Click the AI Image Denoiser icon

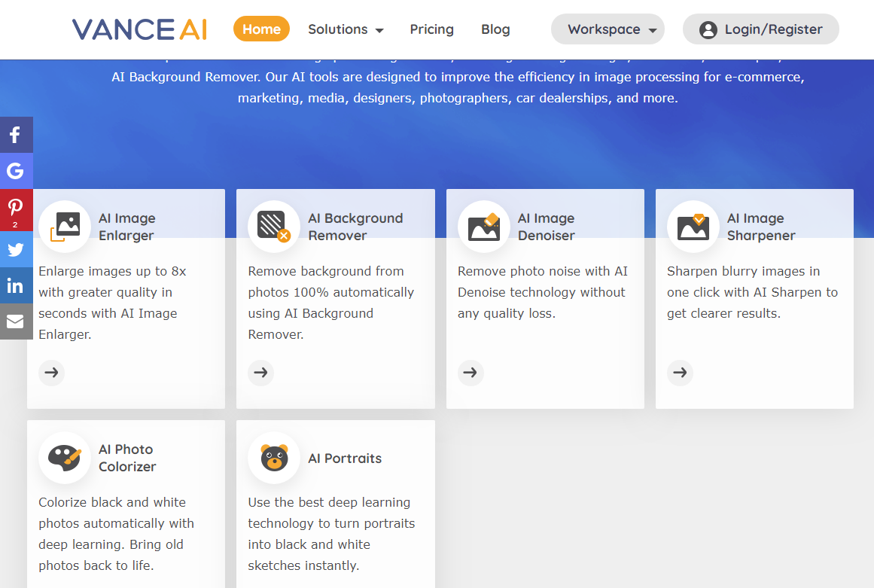pyautogui.click(x=484, y=227)
